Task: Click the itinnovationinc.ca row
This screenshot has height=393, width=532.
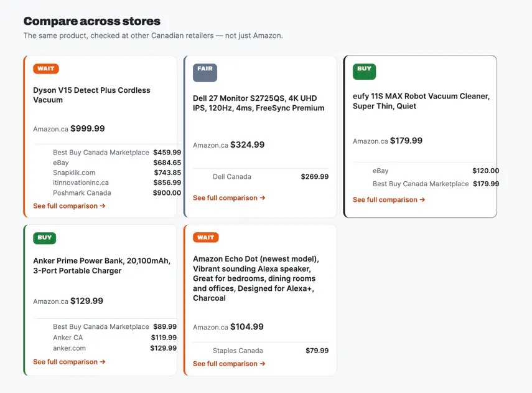Action: (117, 182)
